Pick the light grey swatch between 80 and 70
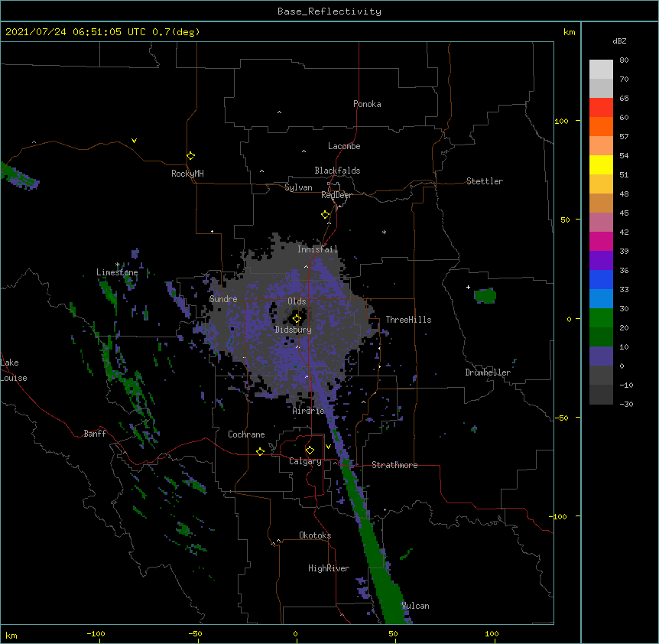The image size is (659, 644). pyautogui.click(x=601, y=70)
